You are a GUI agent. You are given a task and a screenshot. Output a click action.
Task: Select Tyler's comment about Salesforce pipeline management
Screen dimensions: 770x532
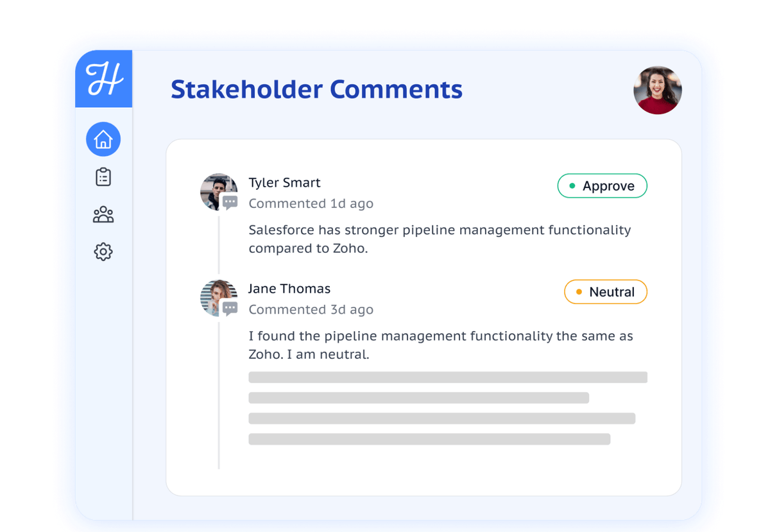[x=440, y=239]
